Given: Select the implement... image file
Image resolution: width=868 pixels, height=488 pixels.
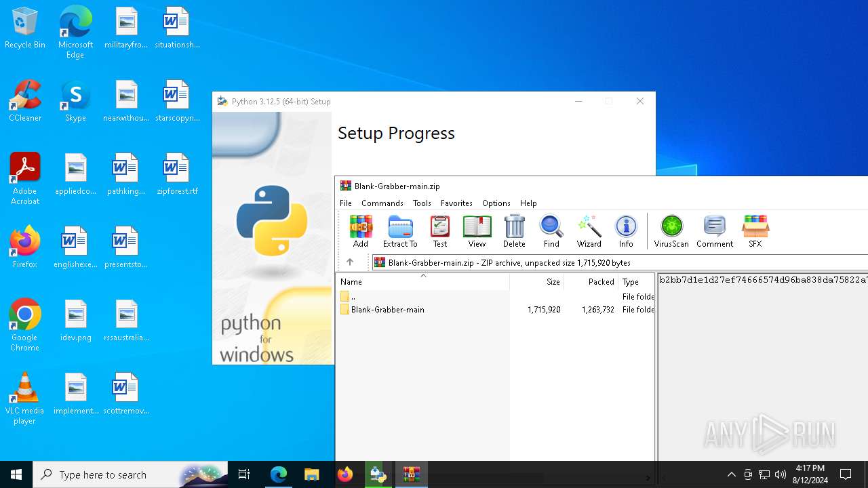Looking at the screenshot, I should click(76, 394).
